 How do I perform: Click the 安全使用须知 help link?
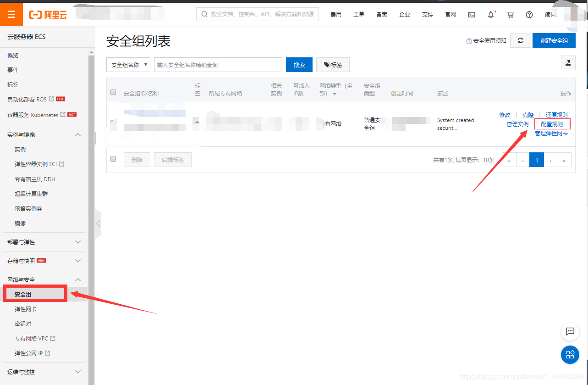(486, 41)
